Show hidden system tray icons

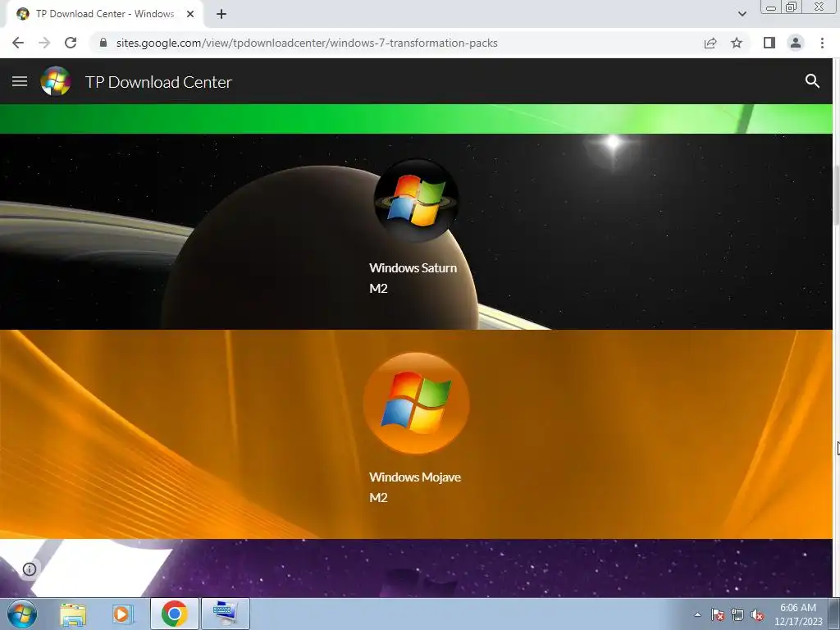point(697,614)
